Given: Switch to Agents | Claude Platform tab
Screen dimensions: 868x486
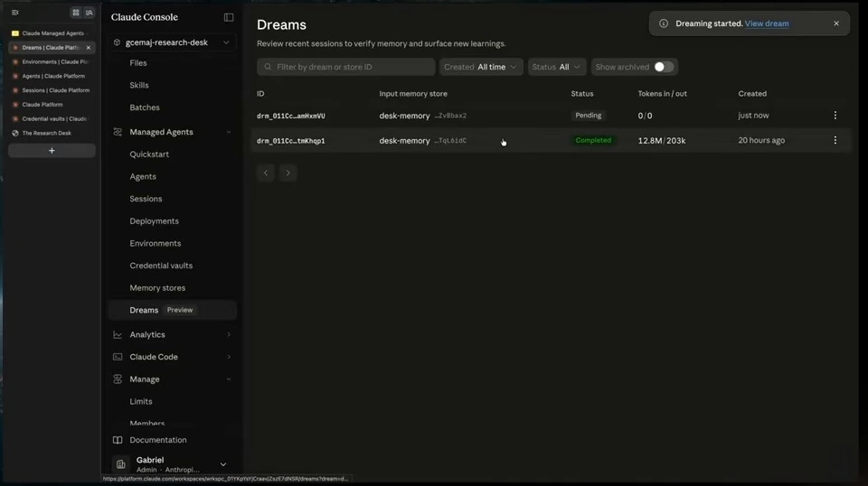Looking at the screenshot, I should pyautogui.click(x=52, y=76).
